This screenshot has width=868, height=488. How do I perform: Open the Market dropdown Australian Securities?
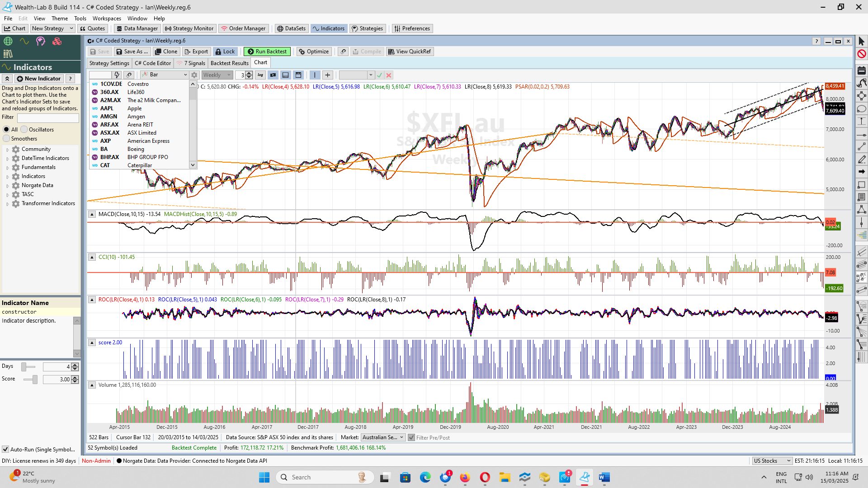tap(383, 437)
